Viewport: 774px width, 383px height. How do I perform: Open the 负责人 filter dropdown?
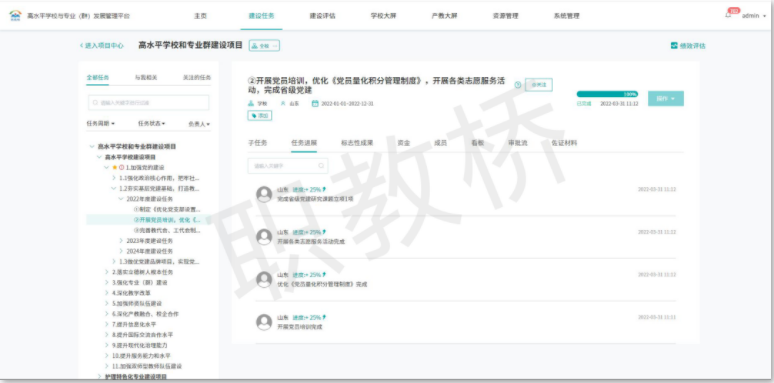199,124
